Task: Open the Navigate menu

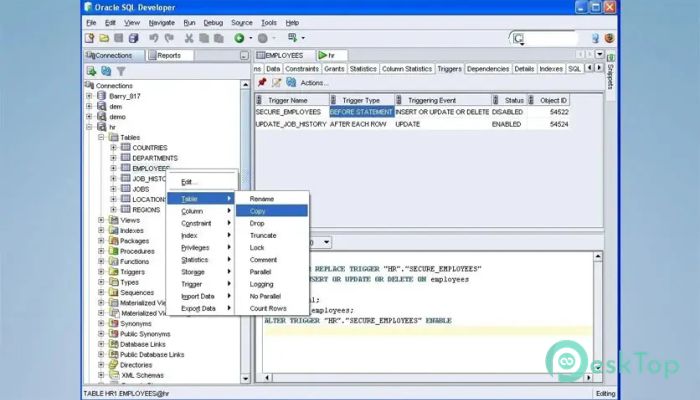Action: (x=162, y=23)
